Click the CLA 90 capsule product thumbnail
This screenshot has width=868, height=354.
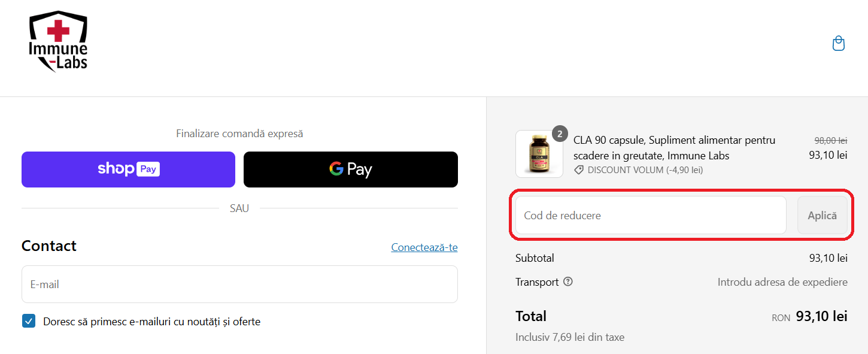539,154
